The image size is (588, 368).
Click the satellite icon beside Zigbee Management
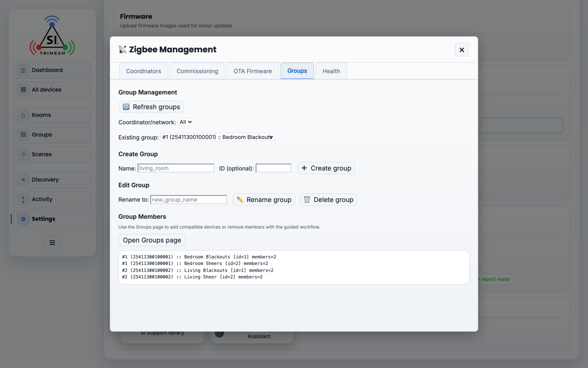[x=123, y=49]
